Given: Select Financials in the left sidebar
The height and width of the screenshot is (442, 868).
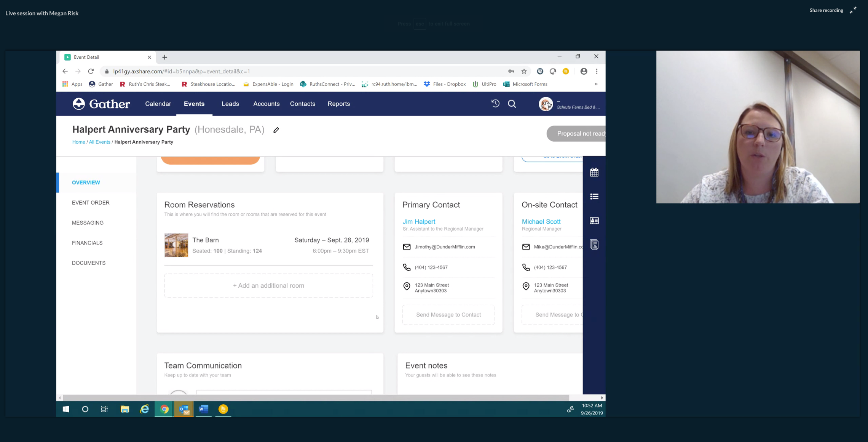Looking at the screenshot, I should point(87,243).
